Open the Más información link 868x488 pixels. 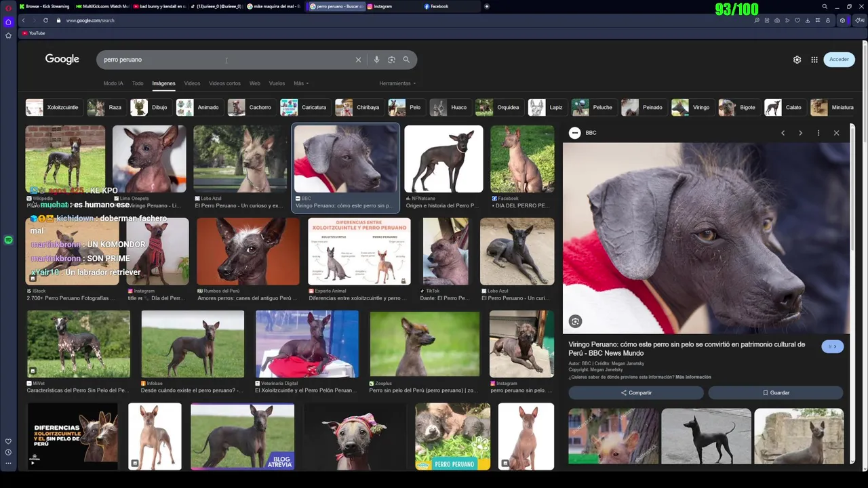click(x=693, y=377)
